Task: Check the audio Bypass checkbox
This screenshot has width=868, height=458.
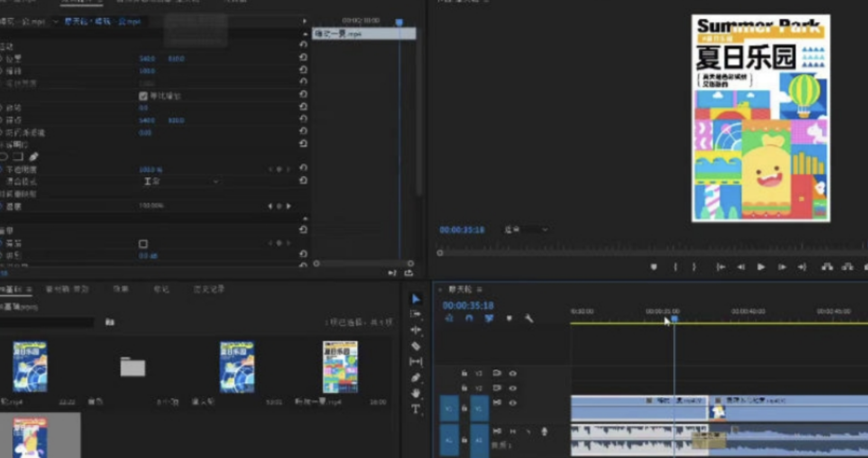Action: [x=143, y=244]
